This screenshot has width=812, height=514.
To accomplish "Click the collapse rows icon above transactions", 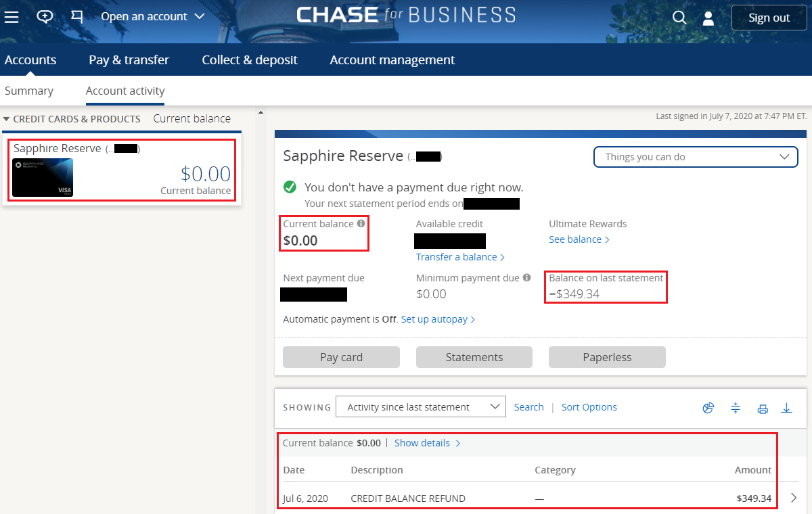I will pos(736,408).
